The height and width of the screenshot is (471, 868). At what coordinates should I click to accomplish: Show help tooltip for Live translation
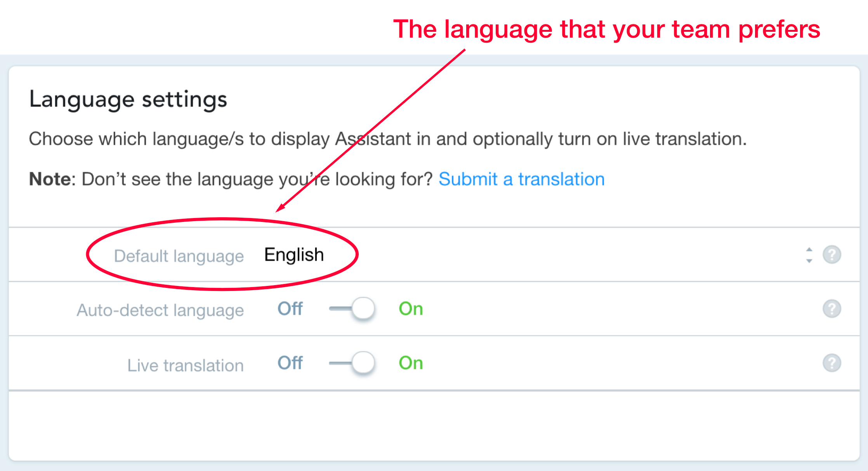point(832,363)
